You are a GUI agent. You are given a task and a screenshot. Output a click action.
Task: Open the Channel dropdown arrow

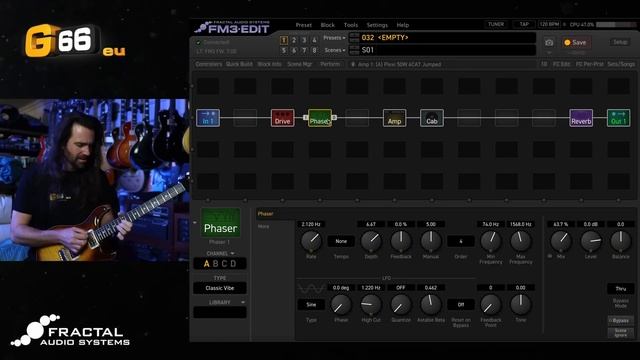[233, 253]
